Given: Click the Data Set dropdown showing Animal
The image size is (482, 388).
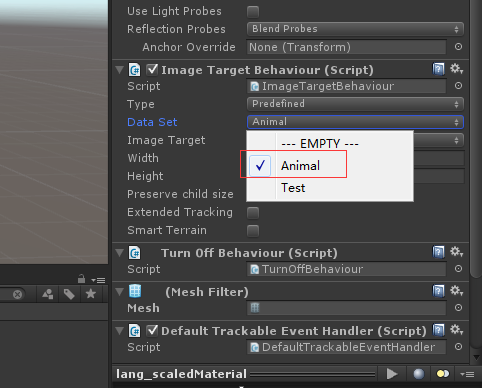Looking at the screenshot, I should coord(355,122).
